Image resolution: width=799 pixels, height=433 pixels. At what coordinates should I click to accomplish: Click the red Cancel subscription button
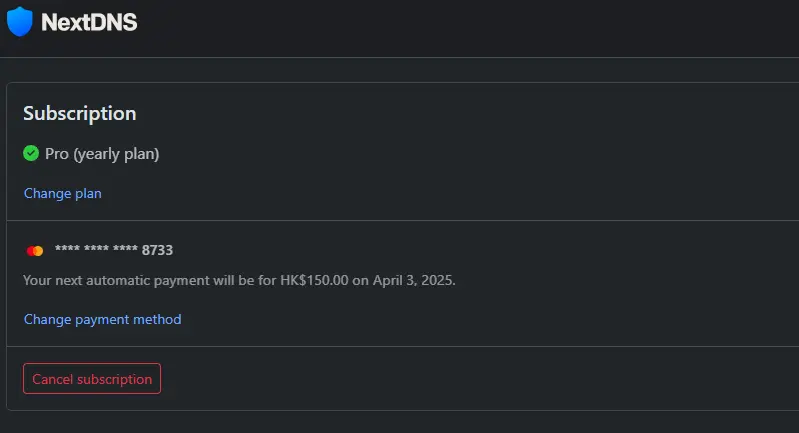(92, 378)
